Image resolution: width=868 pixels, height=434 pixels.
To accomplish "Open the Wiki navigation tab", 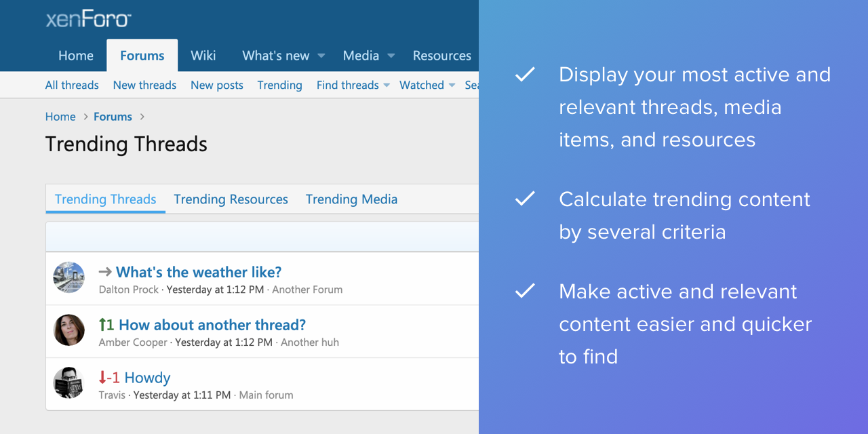I will [203, 56].
